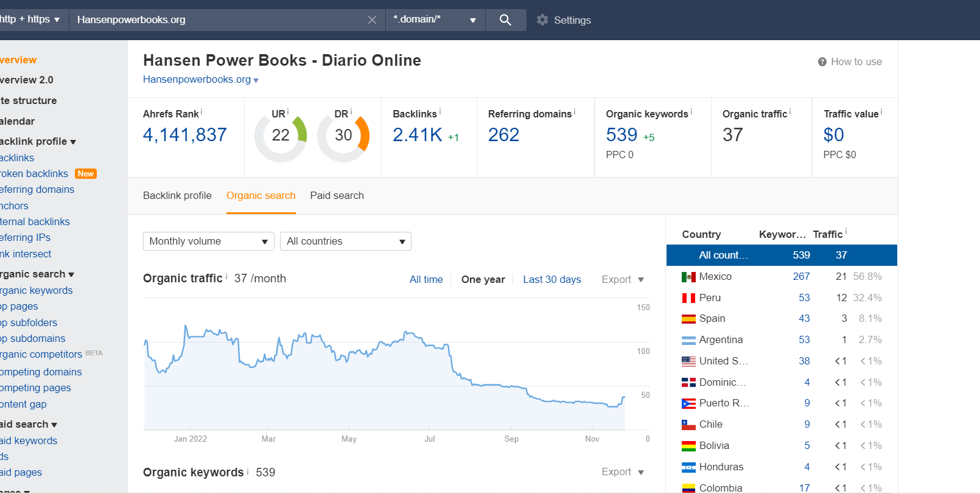Click info icon next to Traffic value
980x494 pixels.
(x=881, y=112)
